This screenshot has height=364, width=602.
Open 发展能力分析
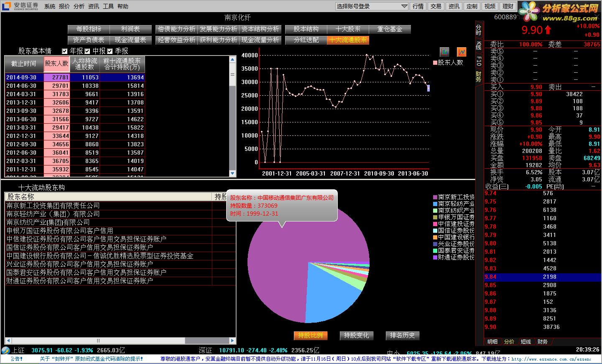click(218, 29)
